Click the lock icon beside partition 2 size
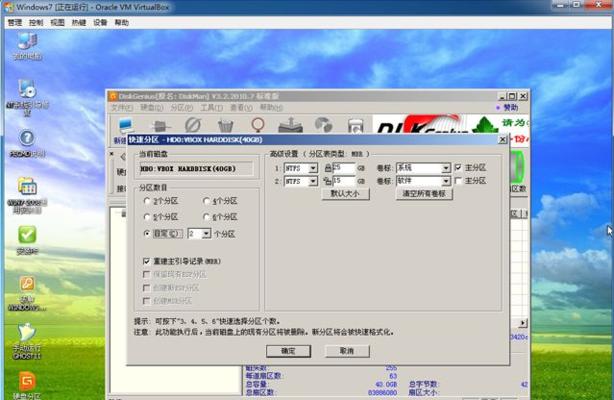The width and height of the screenshot is (614, 400). coord(327,181)
